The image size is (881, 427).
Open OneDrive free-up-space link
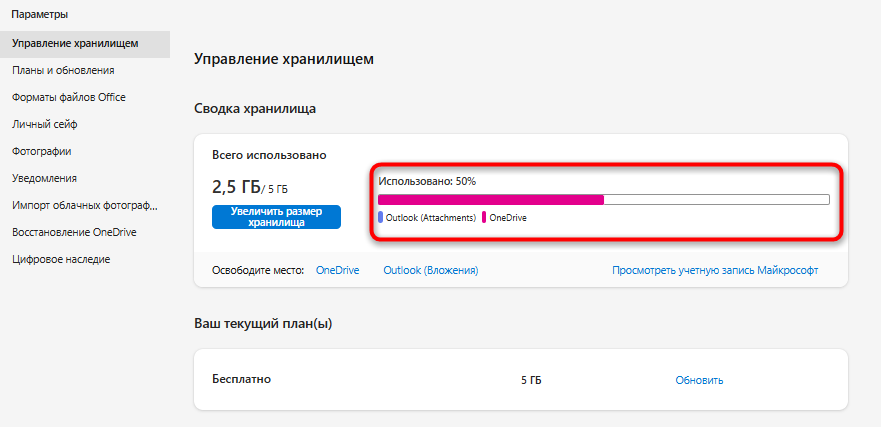338,271
